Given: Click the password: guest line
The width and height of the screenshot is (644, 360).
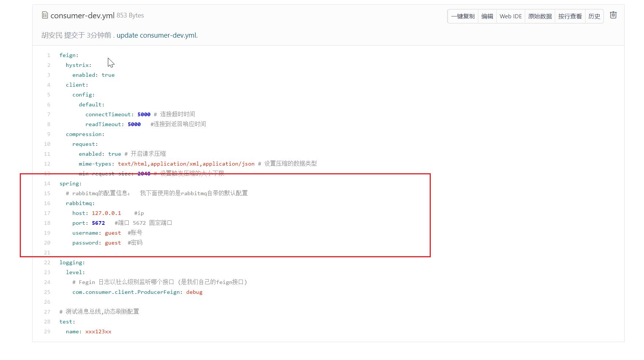Looking at the screenshot, I should pyautogui.click(x=97, y=243).
